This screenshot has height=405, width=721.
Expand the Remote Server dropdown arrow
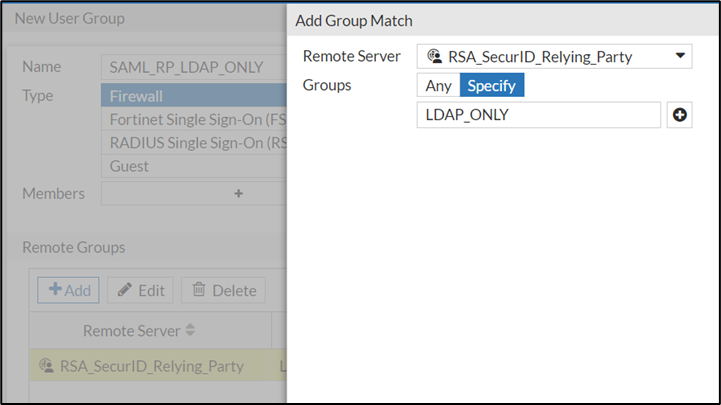pyautogui.click(x=681, y=57)
